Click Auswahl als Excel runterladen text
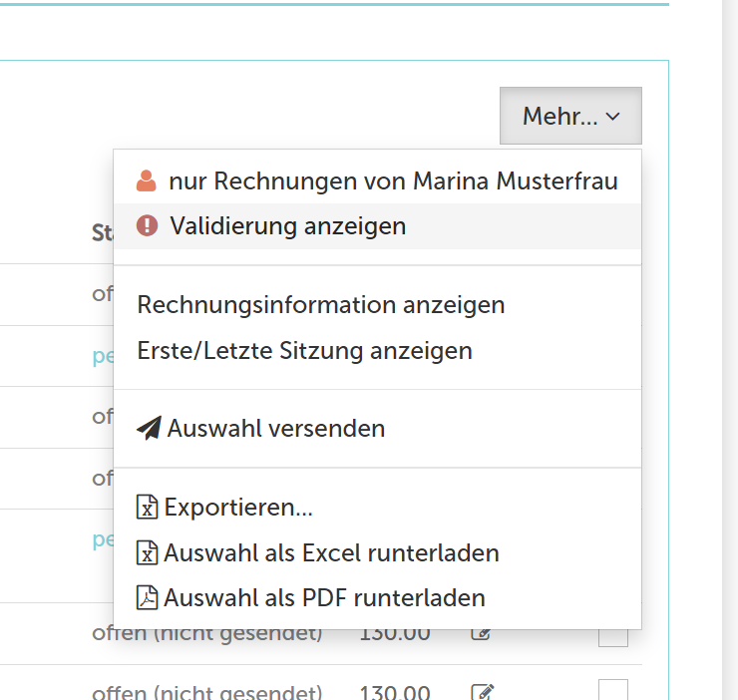Viewport: 738px width, 700px height. click(331, 552)
